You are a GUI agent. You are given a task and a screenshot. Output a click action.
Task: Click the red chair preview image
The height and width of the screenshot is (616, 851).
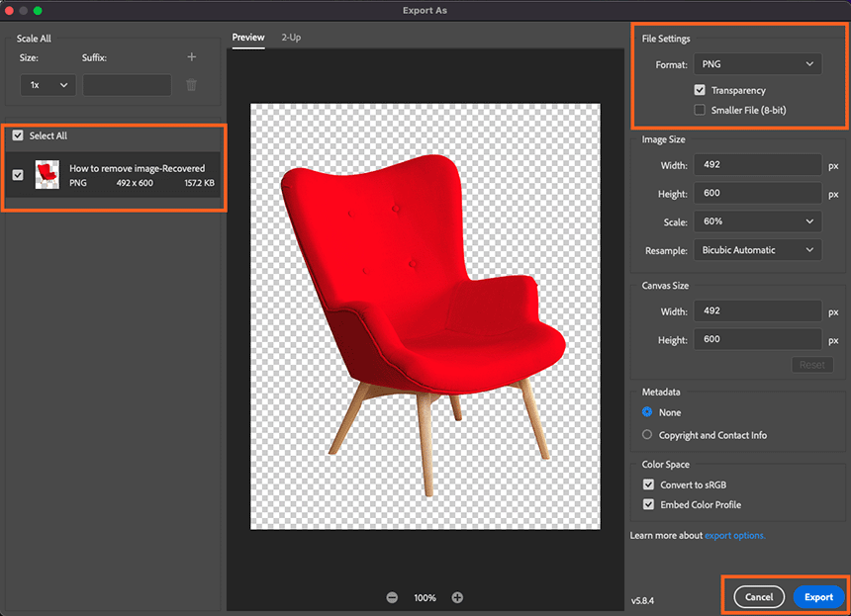click(x=425, y=316)
